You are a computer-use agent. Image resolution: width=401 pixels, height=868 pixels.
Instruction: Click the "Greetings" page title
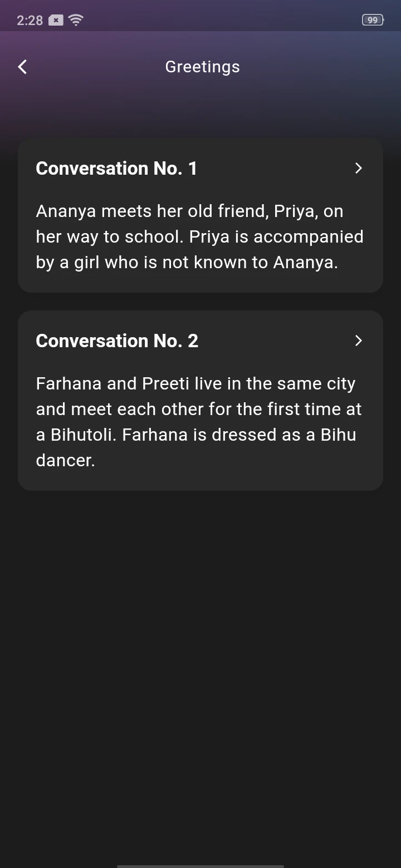[202, 67]
